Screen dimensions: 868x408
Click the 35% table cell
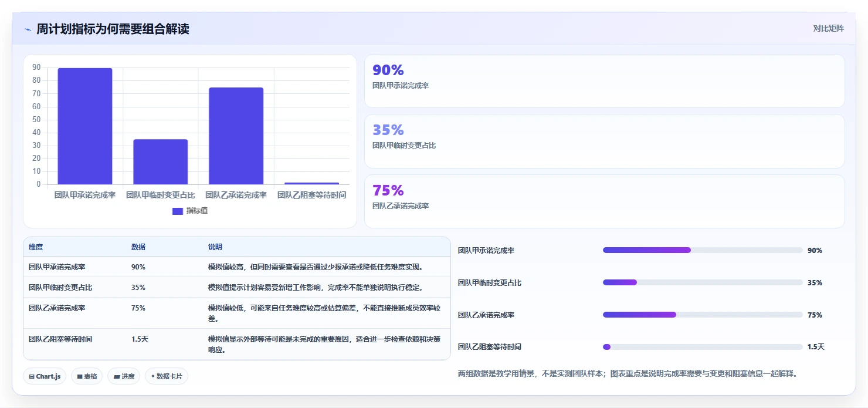pos(138,288)
